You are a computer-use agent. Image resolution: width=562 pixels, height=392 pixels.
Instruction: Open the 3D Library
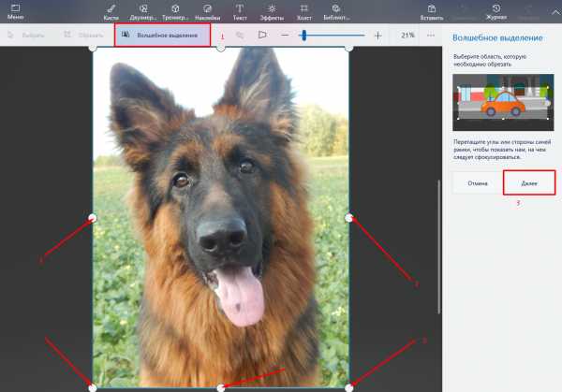tap(335, 10)
